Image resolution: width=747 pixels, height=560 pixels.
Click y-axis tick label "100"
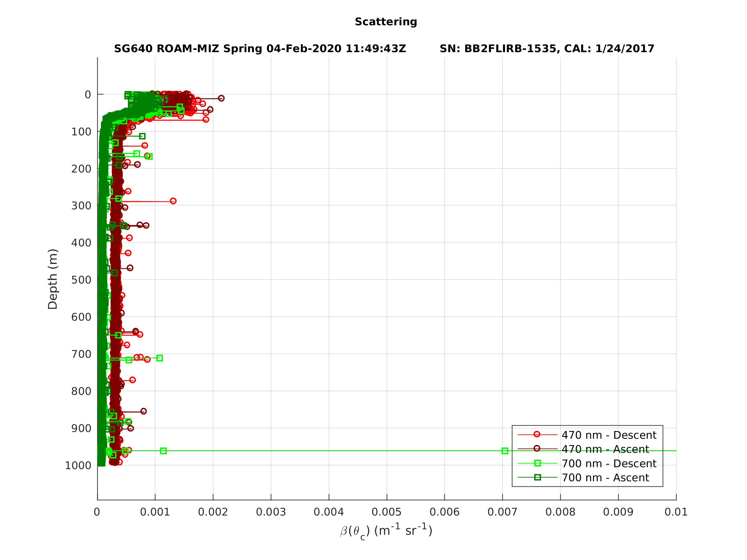click(x=81, y=132)
